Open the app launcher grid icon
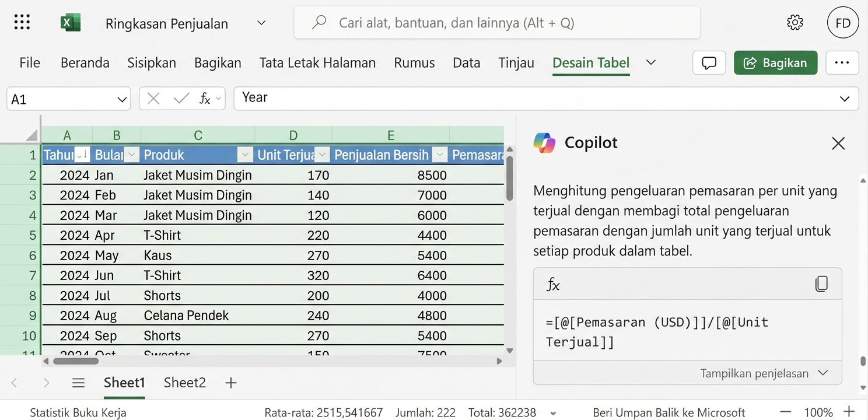 [22, 22]
